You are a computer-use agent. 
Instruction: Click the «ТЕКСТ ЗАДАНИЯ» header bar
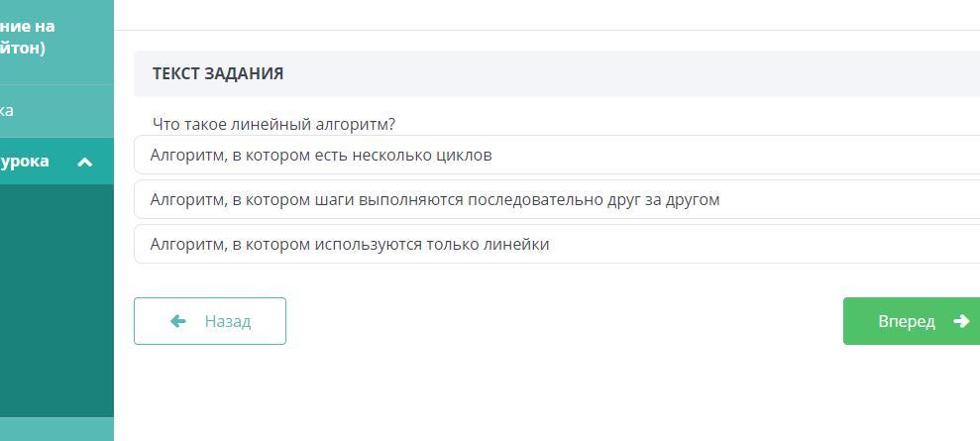(x=557, y=73)
